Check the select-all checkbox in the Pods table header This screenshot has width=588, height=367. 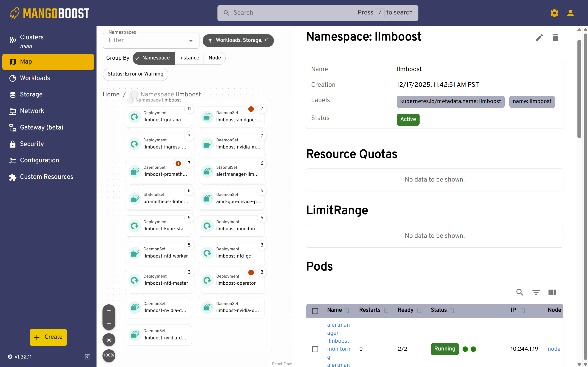pos(315,311)
